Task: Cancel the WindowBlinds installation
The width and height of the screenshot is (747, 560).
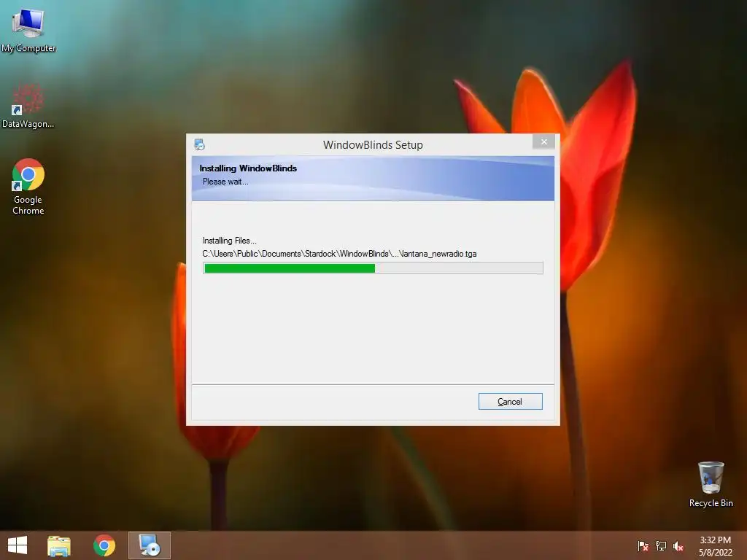Action: pos(510,402)
